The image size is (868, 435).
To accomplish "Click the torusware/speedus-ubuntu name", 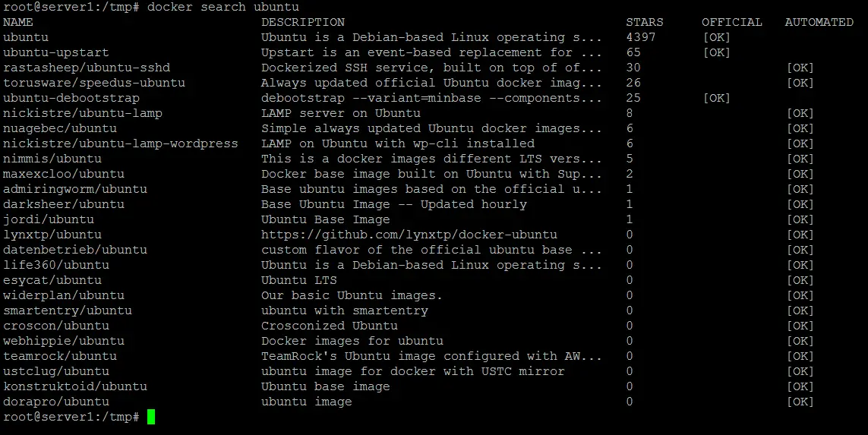I will coord(94,83).
